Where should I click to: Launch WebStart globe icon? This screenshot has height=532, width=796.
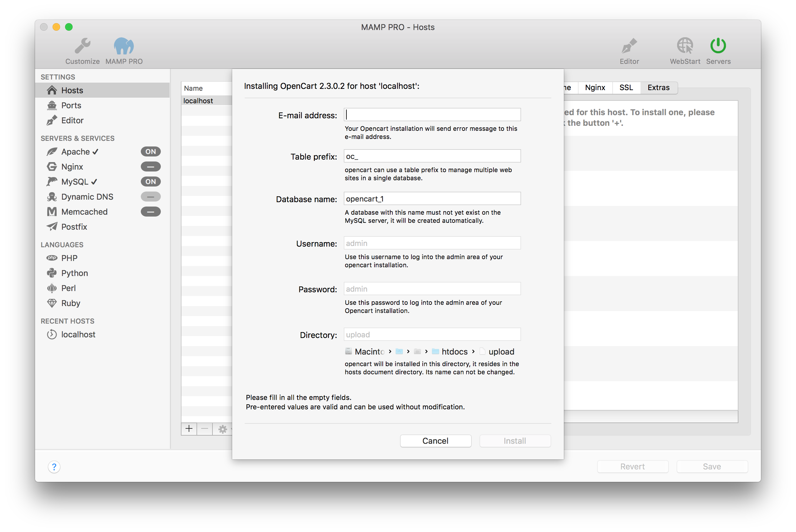coord(685,46)
